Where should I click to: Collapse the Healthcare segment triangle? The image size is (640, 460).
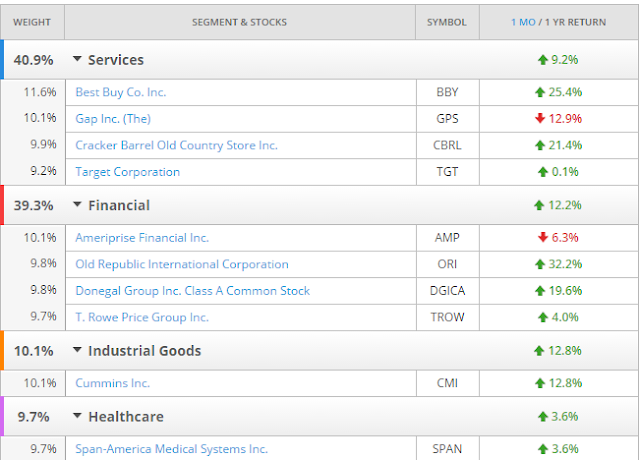click(77, 416)
